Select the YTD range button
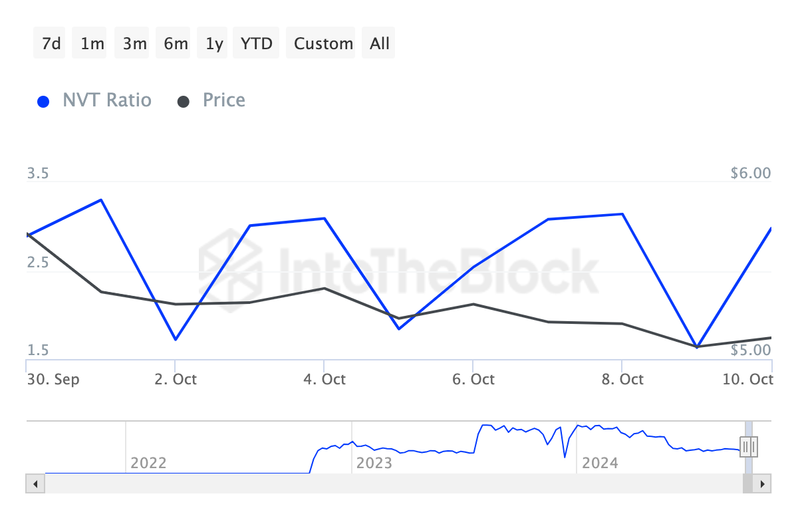This screenshot has height=532, width=798. [257, 43]
